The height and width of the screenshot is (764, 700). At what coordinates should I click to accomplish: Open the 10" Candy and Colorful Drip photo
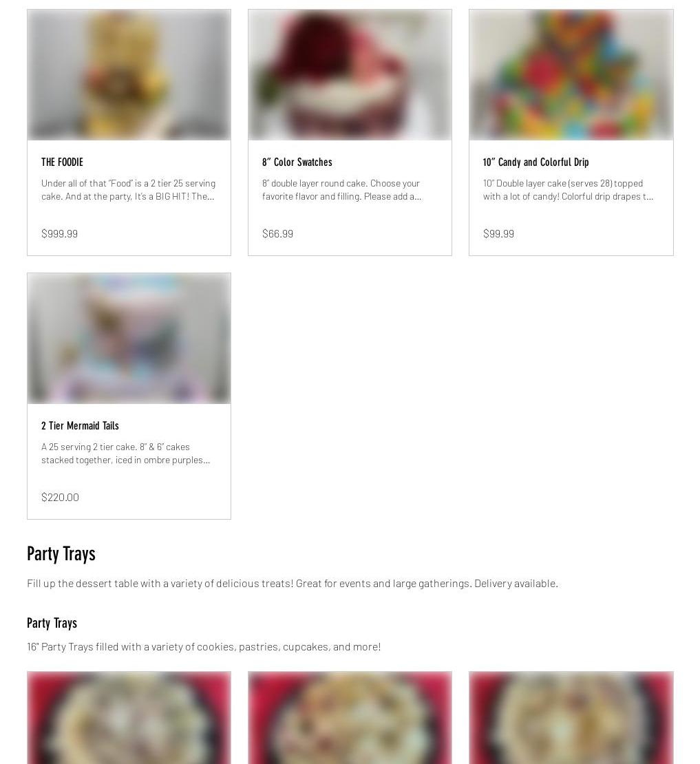click(571, 74)
